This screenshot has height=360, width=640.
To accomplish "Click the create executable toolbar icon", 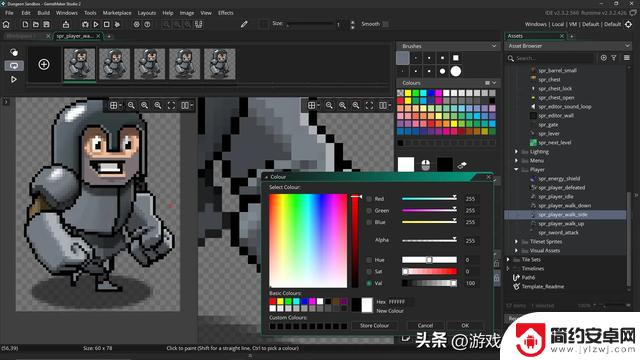I will pyautogui.click(x=66, y=24).
